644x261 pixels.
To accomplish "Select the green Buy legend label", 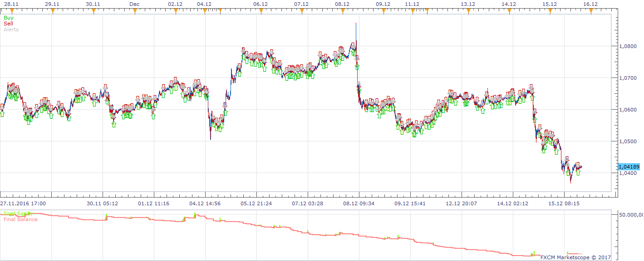I will click(8, 18).
